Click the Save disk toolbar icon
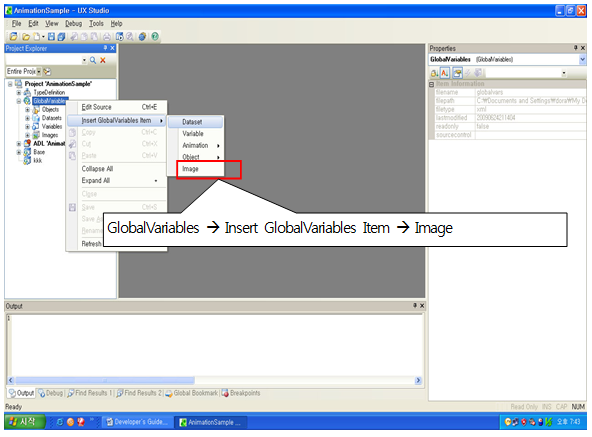Screen dimensions: 592x437 coord(51,37)
